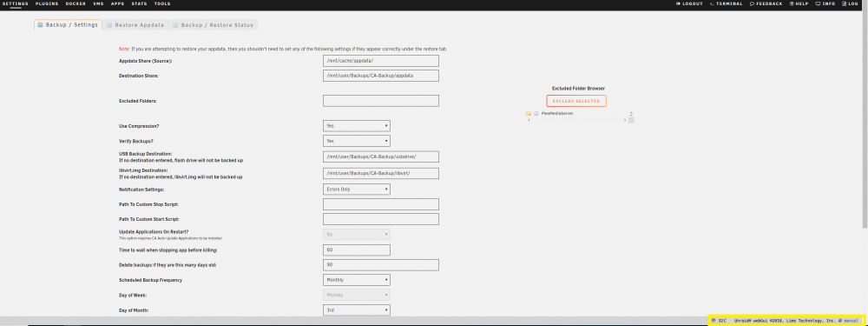The height and width of the screenshot is (326, 868).
Task: Open the Apps menu
Action: click(117, 3)
